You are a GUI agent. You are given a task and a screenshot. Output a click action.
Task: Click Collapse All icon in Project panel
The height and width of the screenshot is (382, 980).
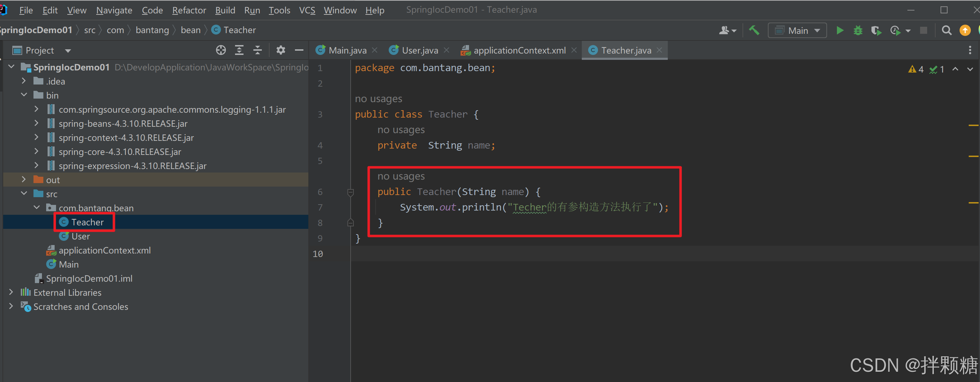(x=258, y=50)
